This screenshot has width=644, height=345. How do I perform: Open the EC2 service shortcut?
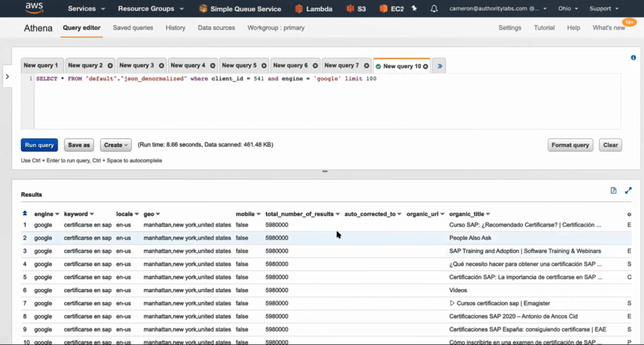[x=391, y=9]
